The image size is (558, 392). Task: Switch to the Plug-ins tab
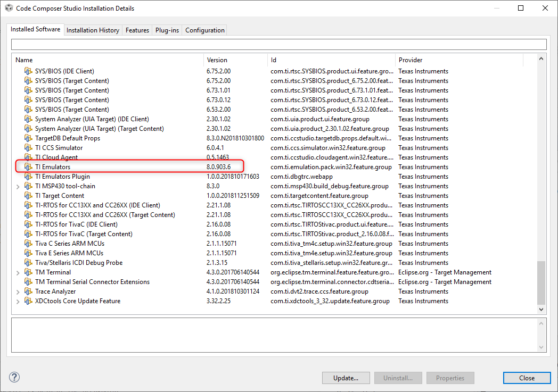tap(167, 30)
